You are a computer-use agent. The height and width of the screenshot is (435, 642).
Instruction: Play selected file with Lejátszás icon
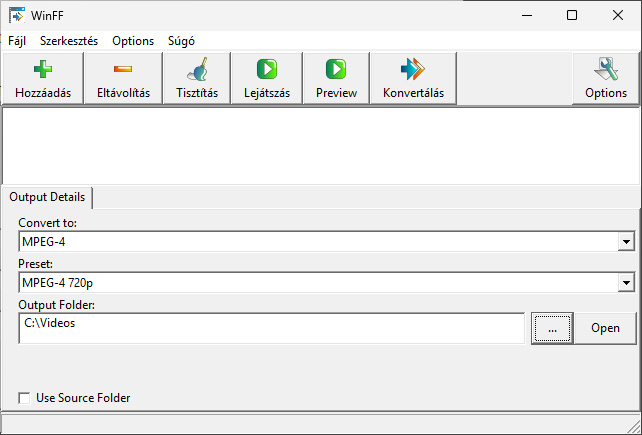coord(266,70)
